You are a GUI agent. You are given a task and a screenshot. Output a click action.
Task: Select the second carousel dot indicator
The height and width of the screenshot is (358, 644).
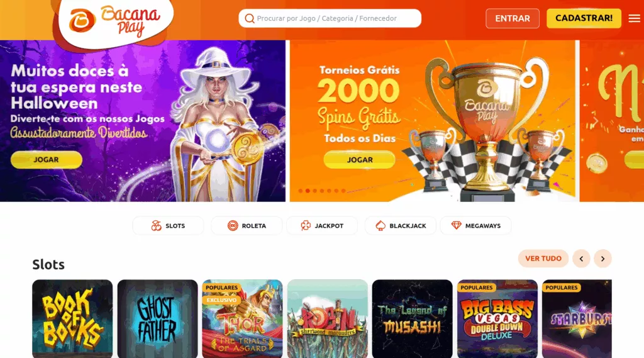tap(308, 191)
